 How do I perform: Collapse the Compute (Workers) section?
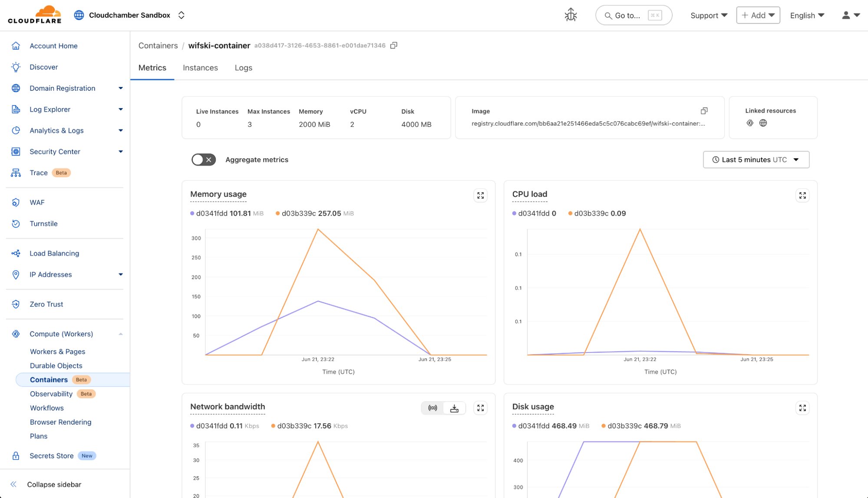(121, 334)
